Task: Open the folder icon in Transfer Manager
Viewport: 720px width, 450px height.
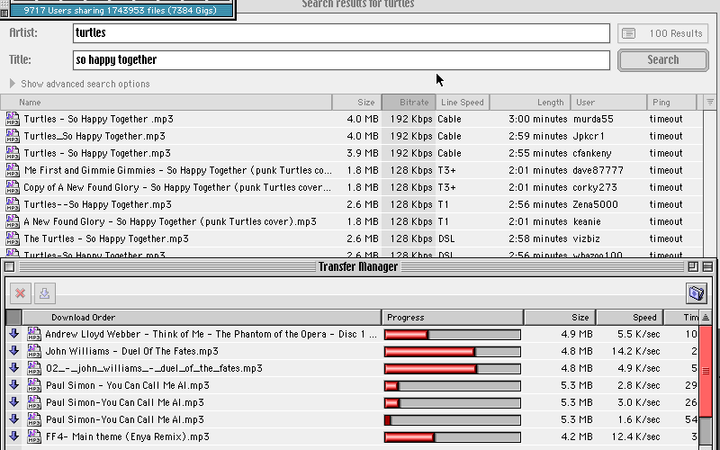Action: coord(696,293)
